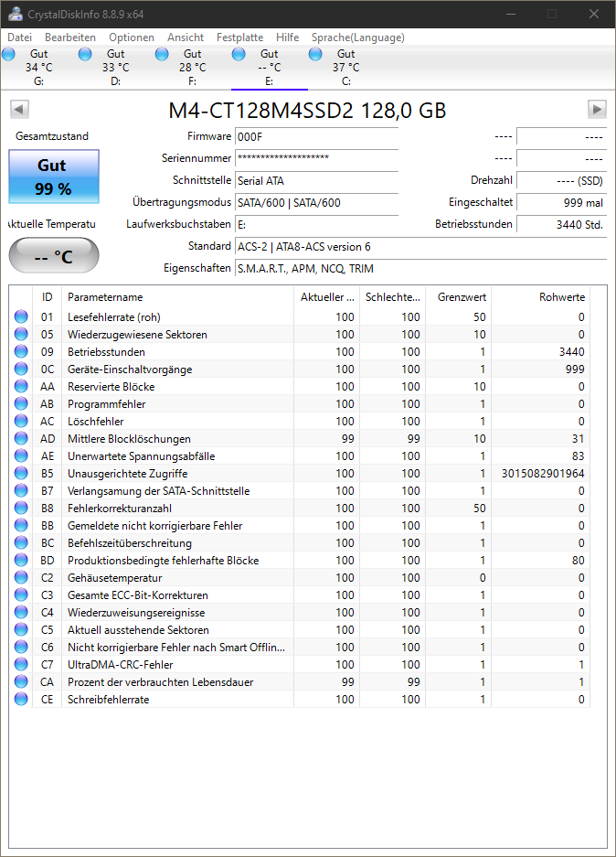Open the Ansicht menu
Screen dimensions: 616x857
[x=186, y=37]
